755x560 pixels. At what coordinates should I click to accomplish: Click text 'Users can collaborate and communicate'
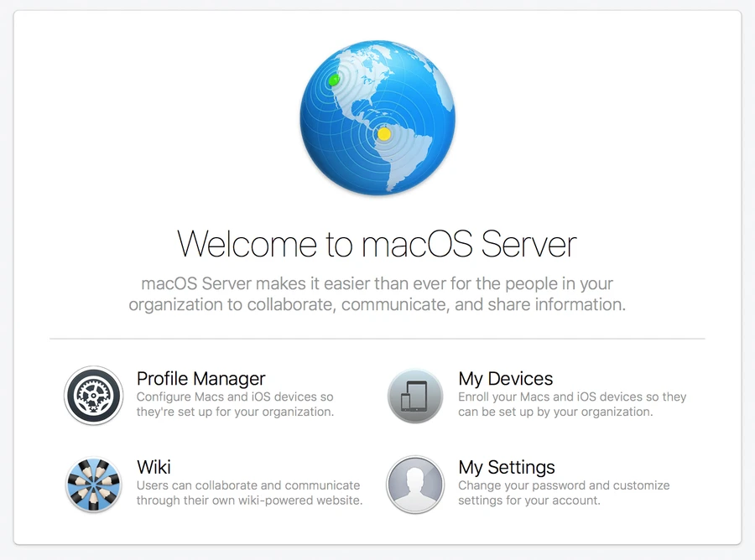[x=248, y=485]
